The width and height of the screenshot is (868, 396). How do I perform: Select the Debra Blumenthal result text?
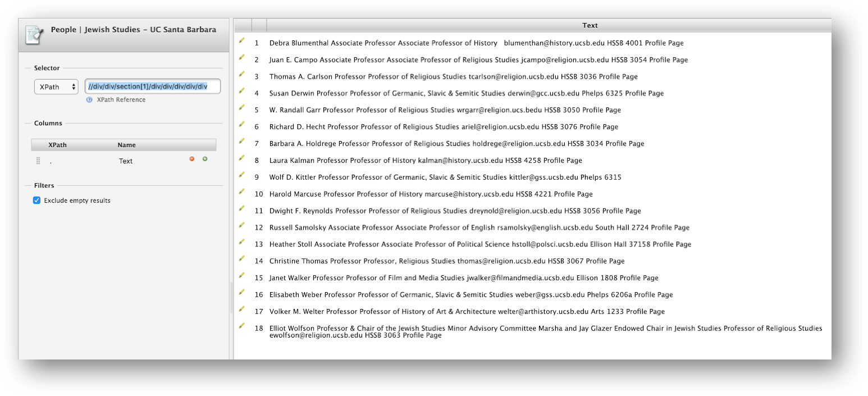pos(476,43)
